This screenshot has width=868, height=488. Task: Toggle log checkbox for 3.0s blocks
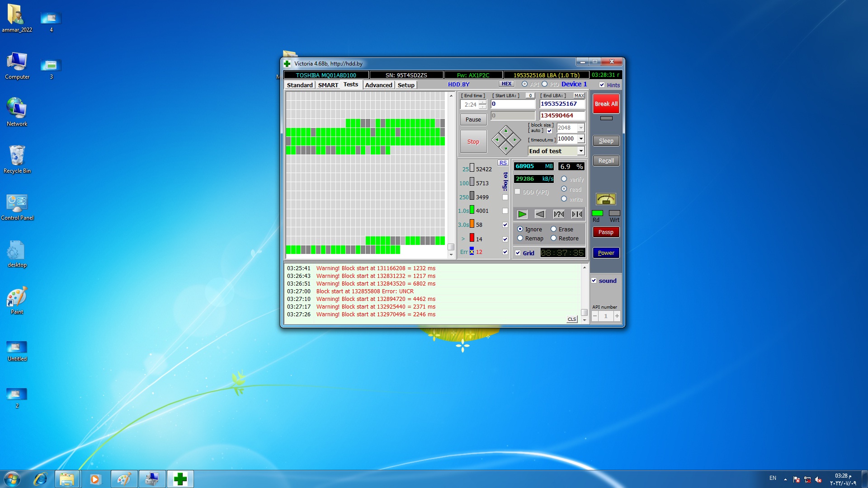click(505, 225)
